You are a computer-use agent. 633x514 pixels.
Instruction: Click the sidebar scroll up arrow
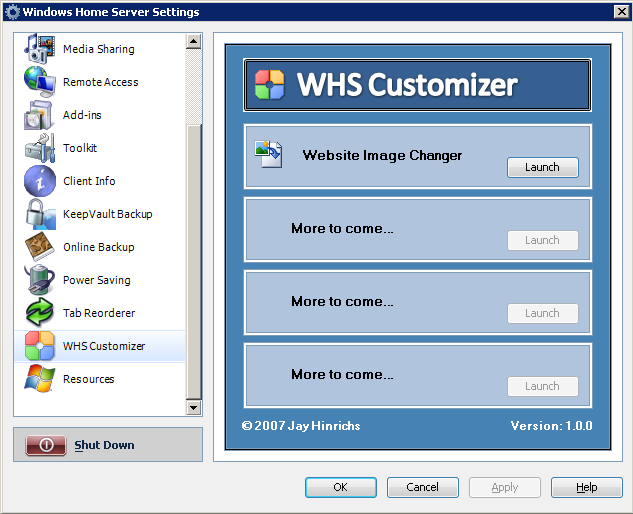194,41
